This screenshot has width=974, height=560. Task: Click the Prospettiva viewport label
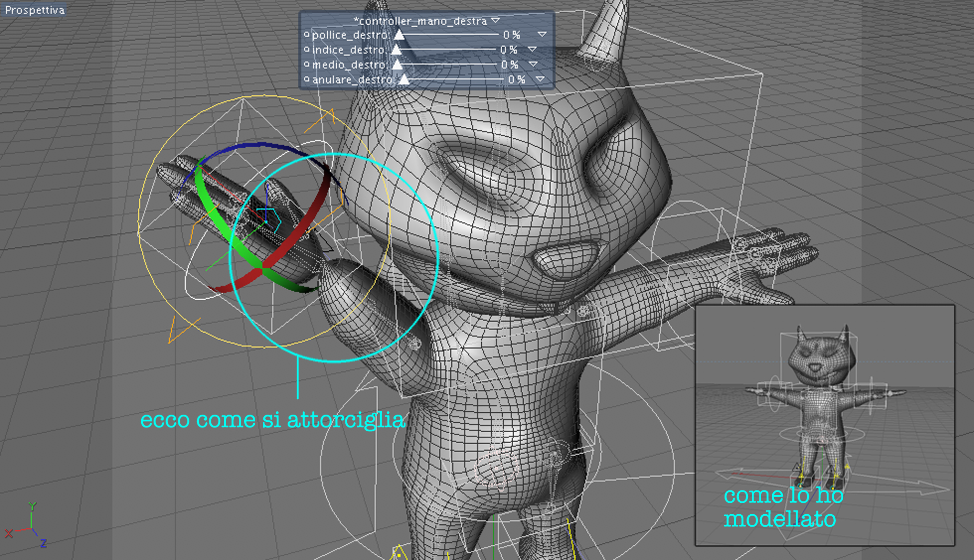coord(34,10)
